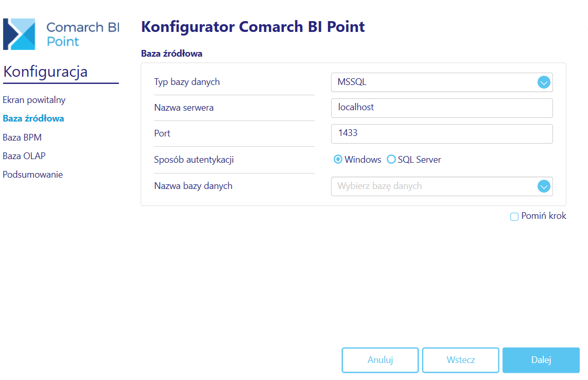588x380 pixels.
Task: Check the Pomiń krok checkbox
Action: tap(514, 216)
